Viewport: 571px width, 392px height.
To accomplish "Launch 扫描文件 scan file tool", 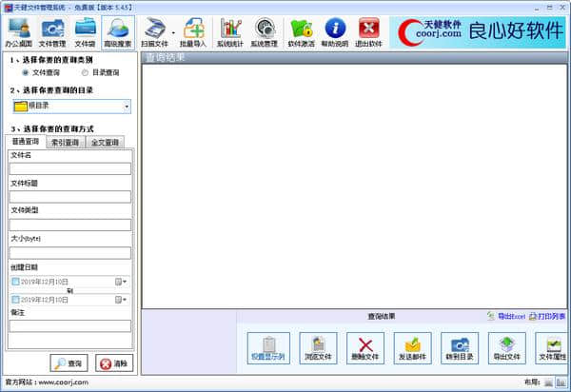I will point(154,32).
